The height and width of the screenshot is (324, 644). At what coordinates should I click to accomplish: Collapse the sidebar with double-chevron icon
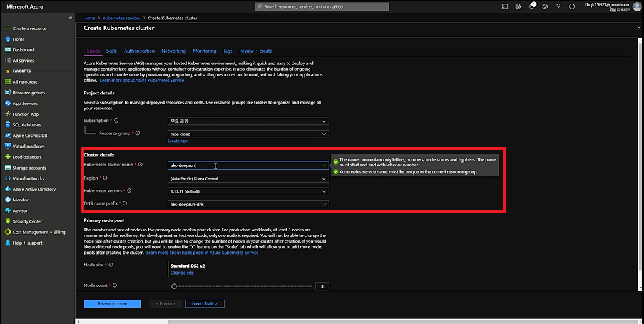[71, 18]
